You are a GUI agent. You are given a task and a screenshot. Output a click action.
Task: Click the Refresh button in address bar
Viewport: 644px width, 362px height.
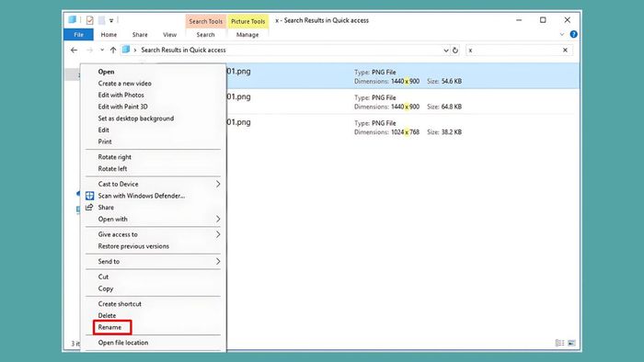455,51
